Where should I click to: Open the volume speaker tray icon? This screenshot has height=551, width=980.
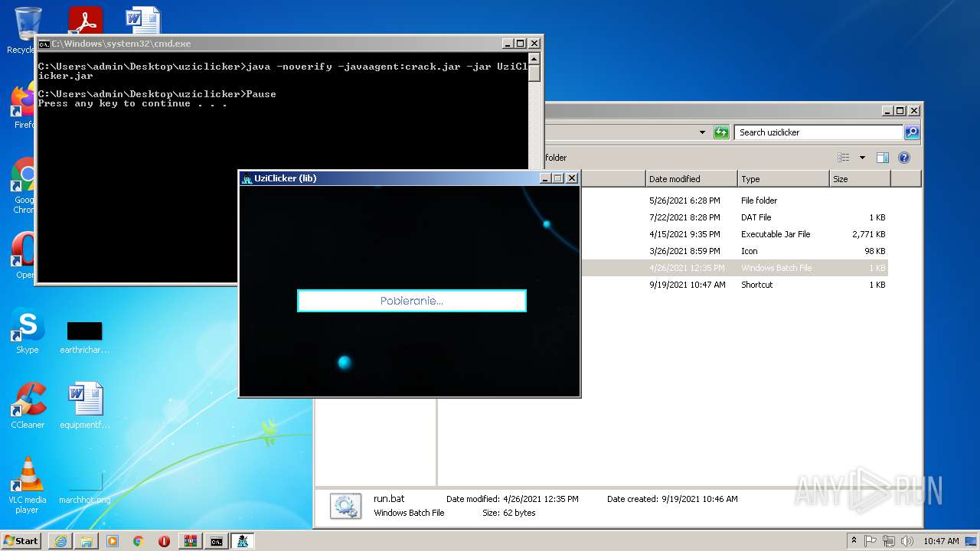tap(906, 541)
